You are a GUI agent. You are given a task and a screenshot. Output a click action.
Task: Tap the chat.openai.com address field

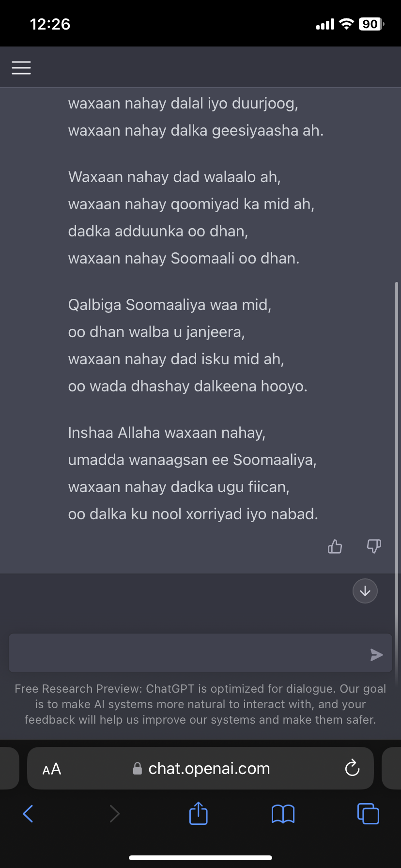click(208, 769)
